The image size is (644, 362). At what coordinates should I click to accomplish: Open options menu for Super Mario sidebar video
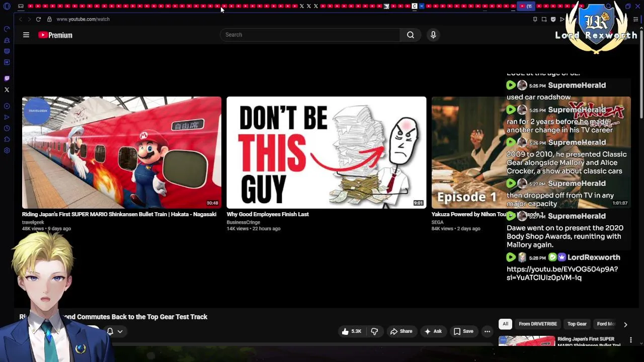[630, 340]
